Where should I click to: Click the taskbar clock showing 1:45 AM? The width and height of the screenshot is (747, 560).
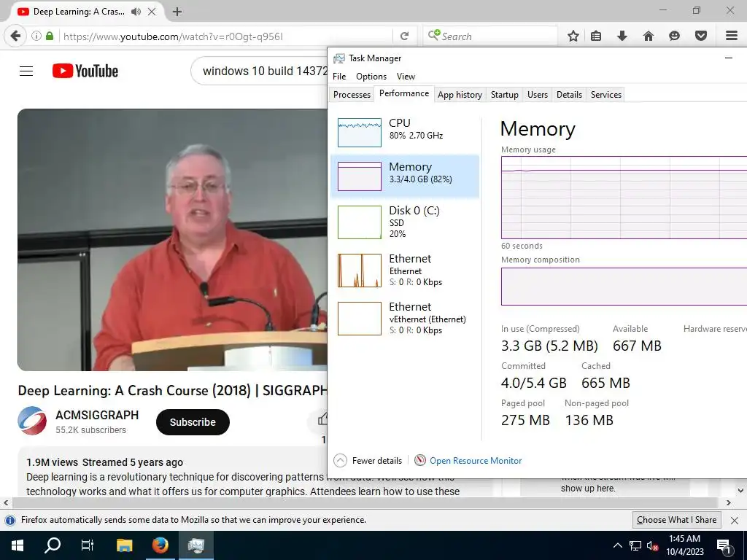tap(684, 545)
